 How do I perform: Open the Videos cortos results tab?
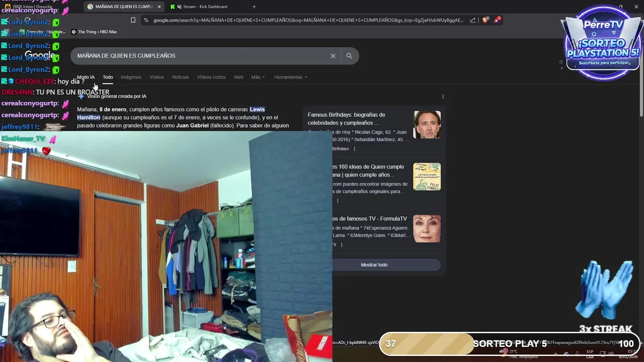tap(211, 77)
